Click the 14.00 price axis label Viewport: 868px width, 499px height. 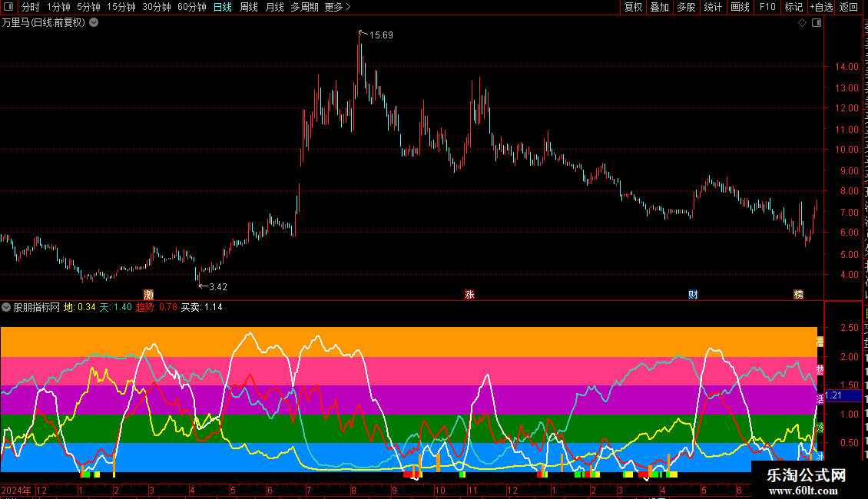[x=847, y=66]
